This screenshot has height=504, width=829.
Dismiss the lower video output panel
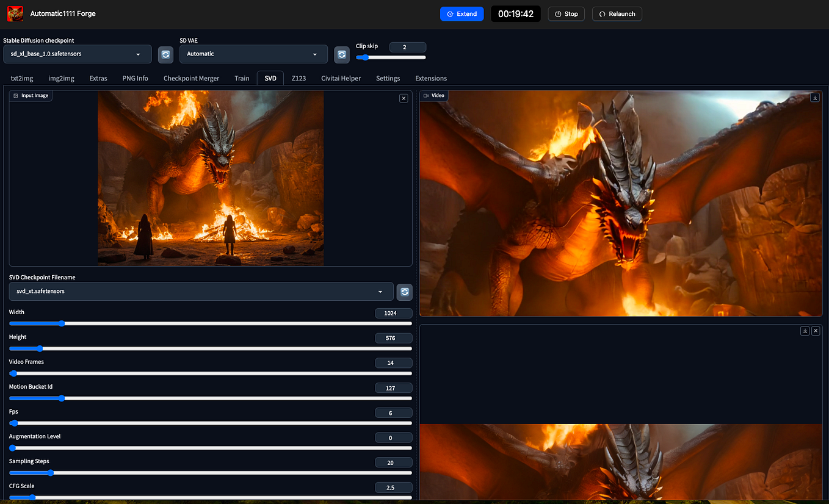(816, 330)
